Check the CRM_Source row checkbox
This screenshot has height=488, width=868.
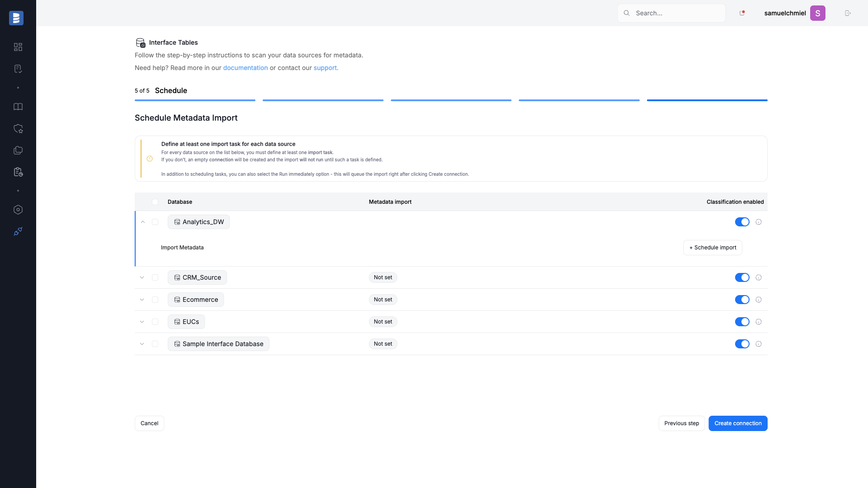coord(155,277)
